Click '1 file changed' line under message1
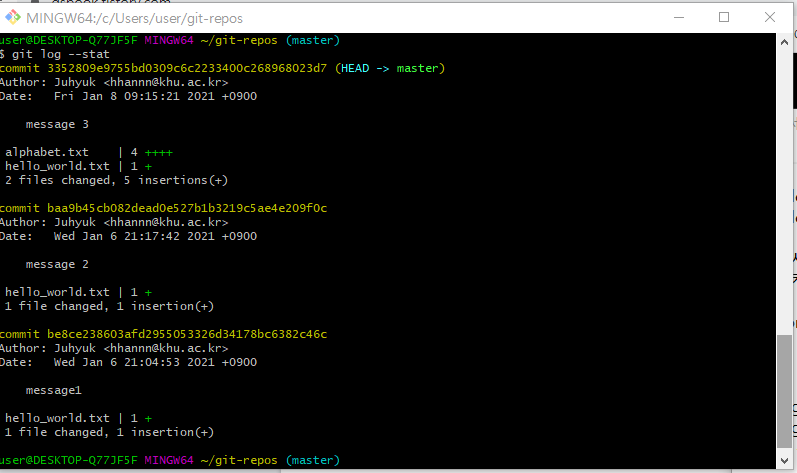The image size is (797, 473). coord(109,432)
